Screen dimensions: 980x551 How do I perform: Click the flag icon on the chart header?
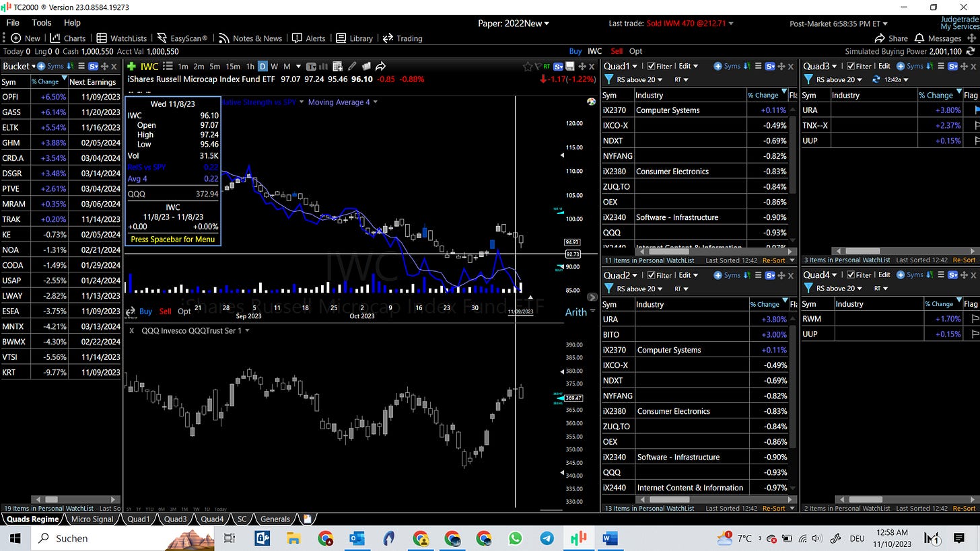point(538,66)
